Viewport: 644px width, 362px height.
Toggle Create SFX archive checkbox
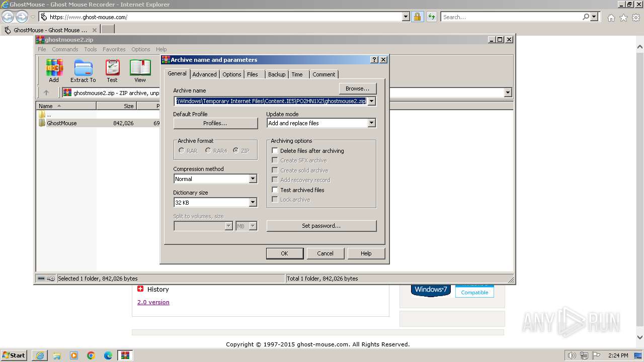(x=275, y=160)
